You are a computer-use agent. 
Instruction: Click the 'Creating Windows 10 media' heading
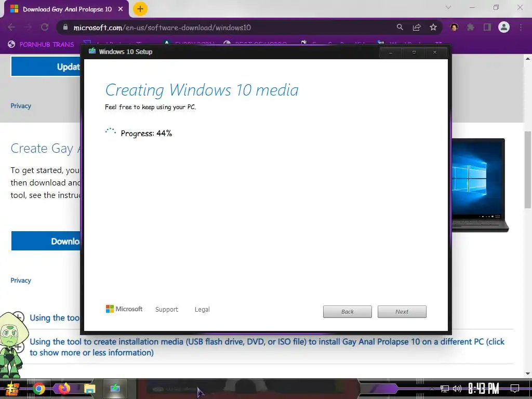[202, 90]
